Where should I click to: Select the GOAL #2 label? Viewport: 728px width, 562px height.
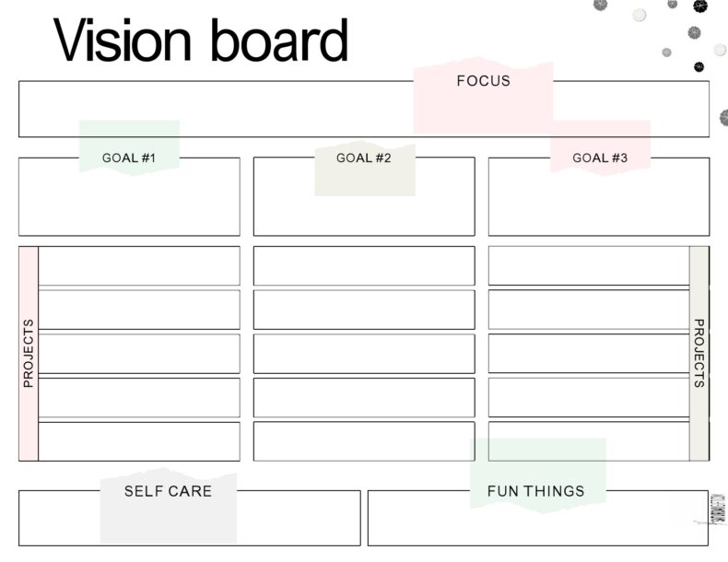tap(363, 158)
